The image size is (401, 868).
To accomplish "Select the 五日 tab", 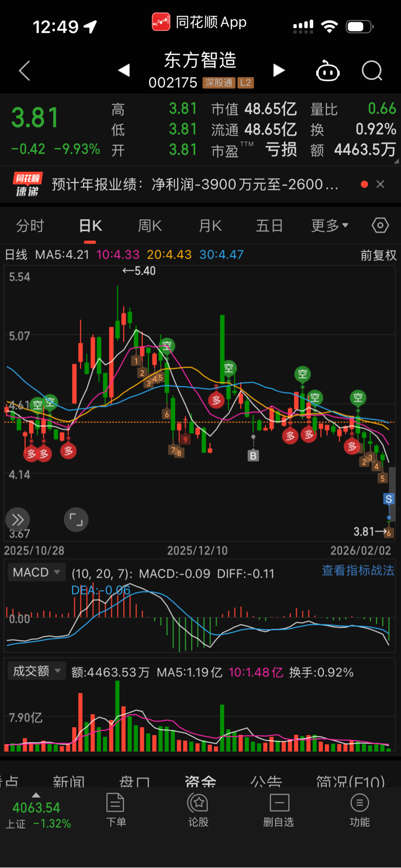I will click(x=269, y=225).
